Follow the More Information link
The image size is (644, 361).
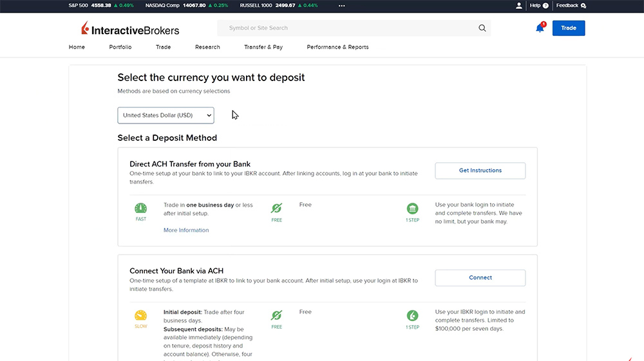186,230
